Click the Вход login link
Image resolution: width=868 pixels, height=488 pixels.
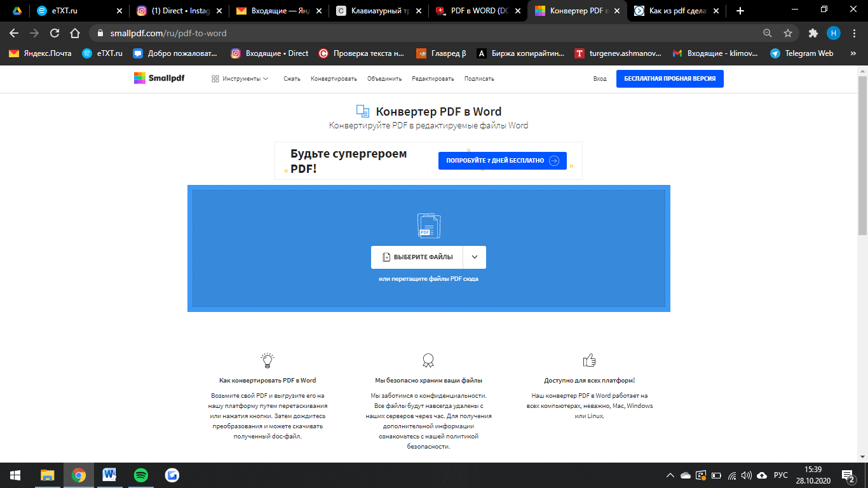(599, 79)
